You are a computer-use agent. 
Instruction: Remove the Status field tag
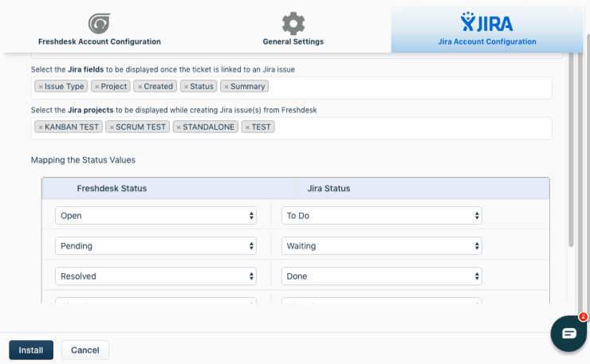click(186, 87)
